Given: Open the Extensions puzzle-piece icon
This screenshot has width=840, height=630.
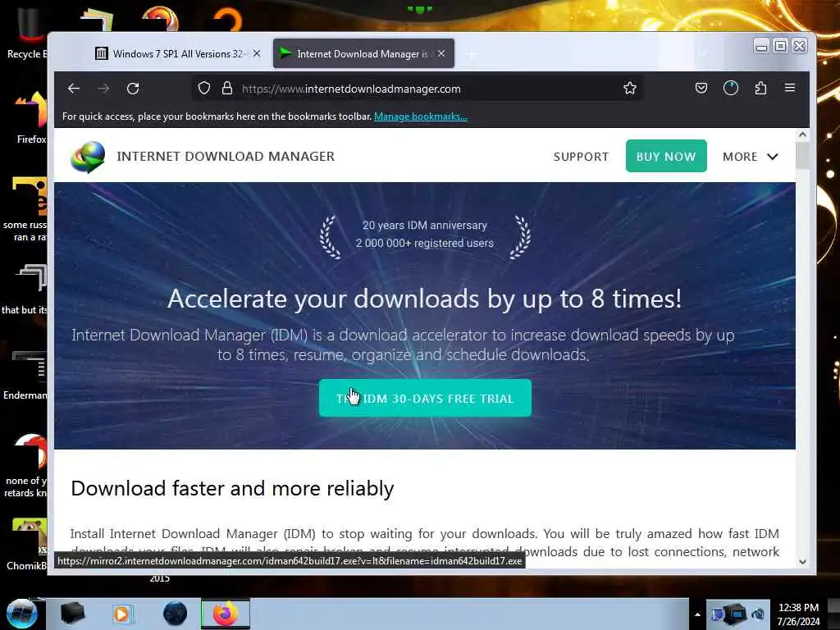Looking at the screenshot, I should point(760,88).
